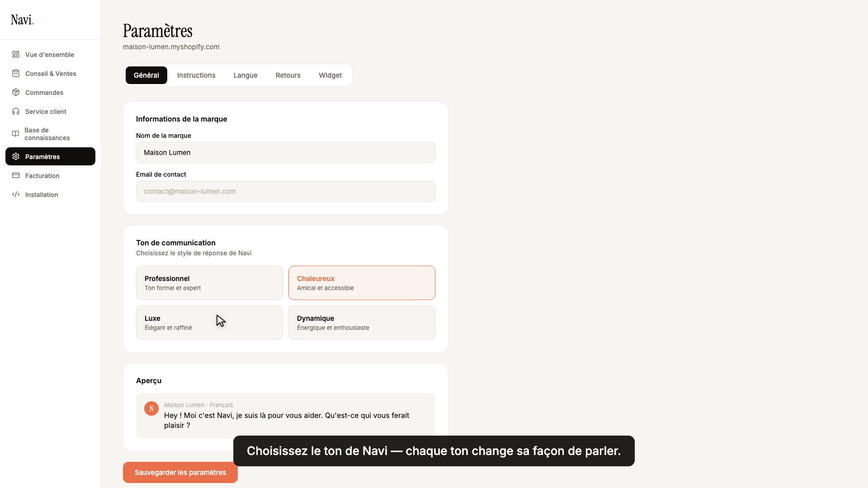Focus the Nom de la marque field
This screenshot has width=868, height=488.
286,153
